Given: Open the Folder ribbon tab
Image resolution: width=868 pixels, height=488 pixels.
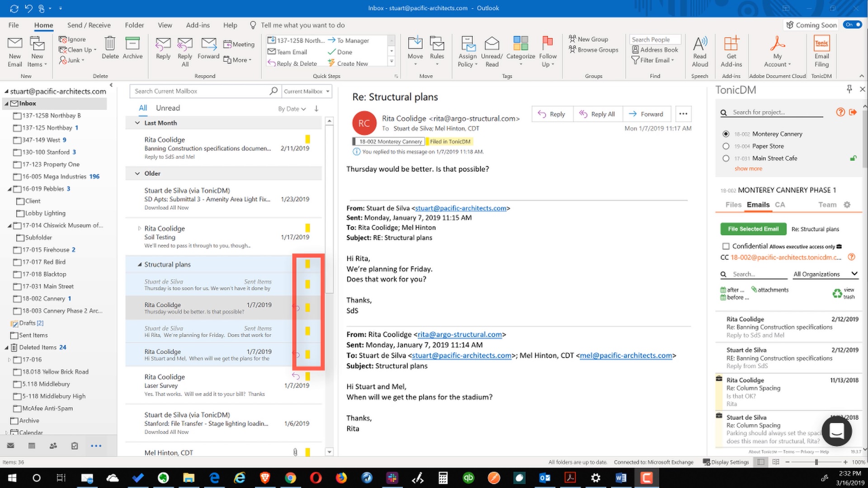Looking at the screenshot, I should pos(134,25).
